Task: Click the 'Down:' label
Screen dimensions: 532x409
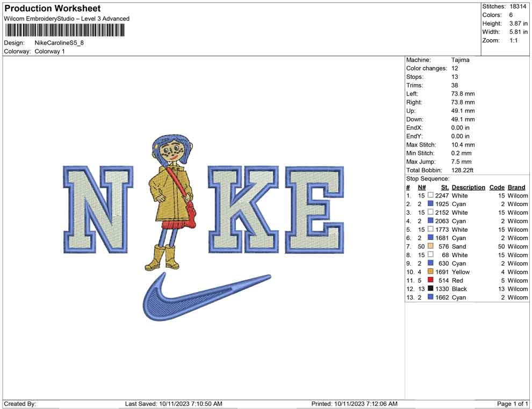Action: click(415, 119)
